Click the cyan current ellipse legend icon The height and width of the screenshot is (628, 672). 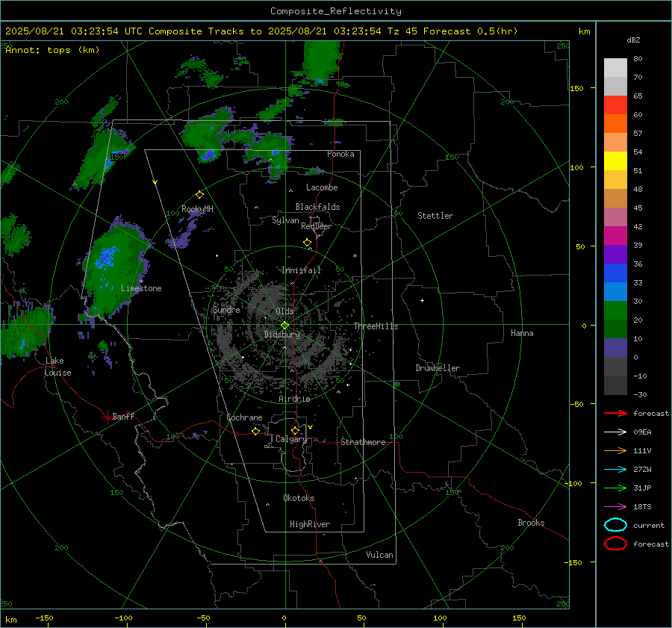pyautogui.click(x=615, y=525)
